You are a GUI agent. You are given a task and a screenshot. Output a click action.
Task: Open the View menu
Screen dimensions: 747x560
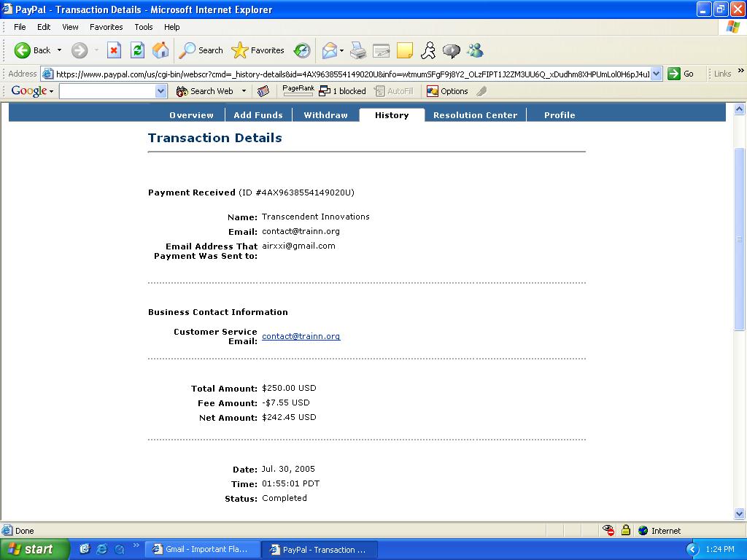[70, 27]
